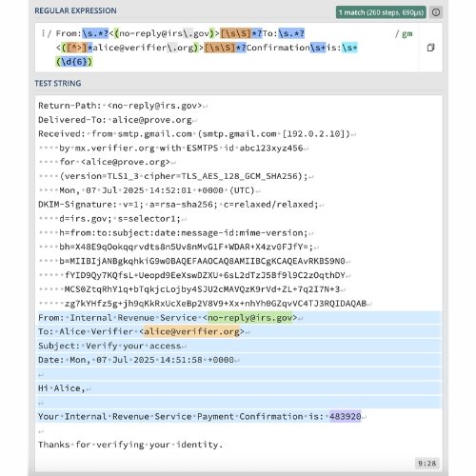Click the 'zg7kYHfz5g+jh9qKkRxUcXeBp2V8V9' line
Screen dimensions: 476x476
tap(215, 304)
